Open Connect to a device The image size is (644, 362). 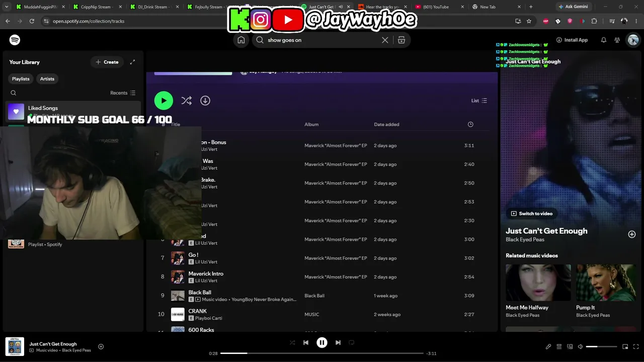point(570,346)
